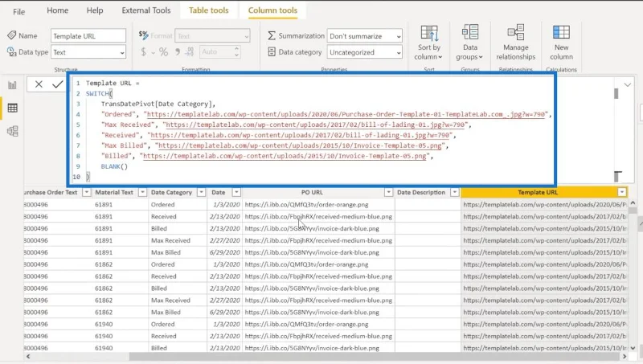
Task: Click the Format icon
Action: point(144,35)
